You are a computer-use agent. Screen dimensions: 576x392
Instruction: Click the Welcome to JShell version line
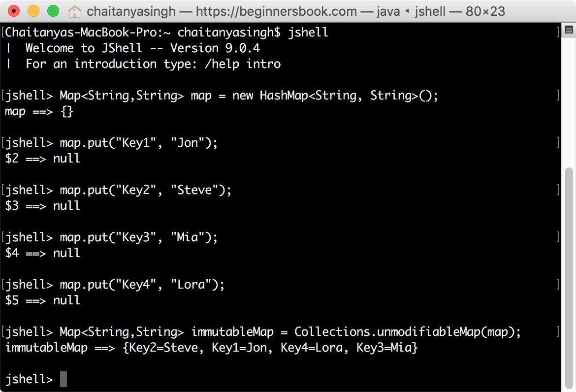pyautogui.click(x=138, y=48)
